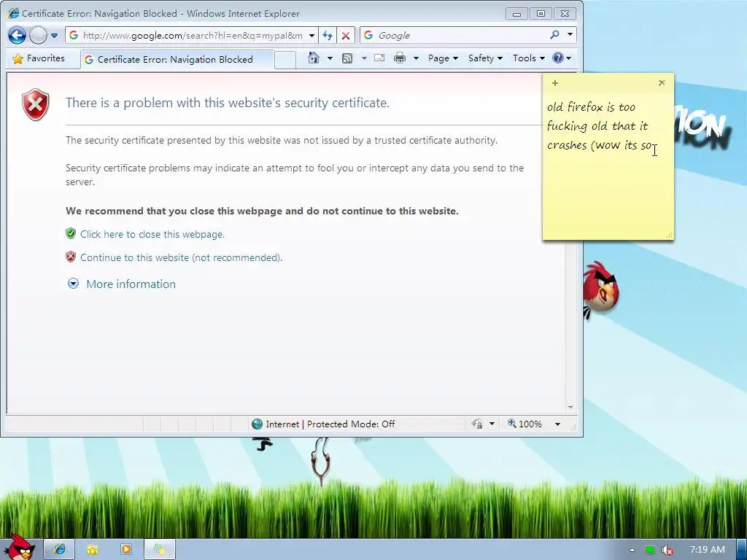Open the zoom level dropdown arrow
This screenshot has height=560, width=747.
pos(557,424)
